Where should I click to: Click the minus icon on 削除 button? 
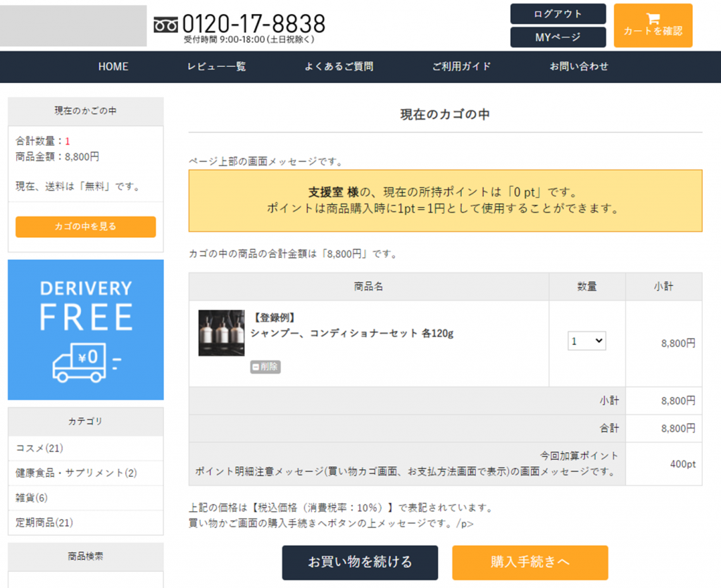[x=256, y=367]
